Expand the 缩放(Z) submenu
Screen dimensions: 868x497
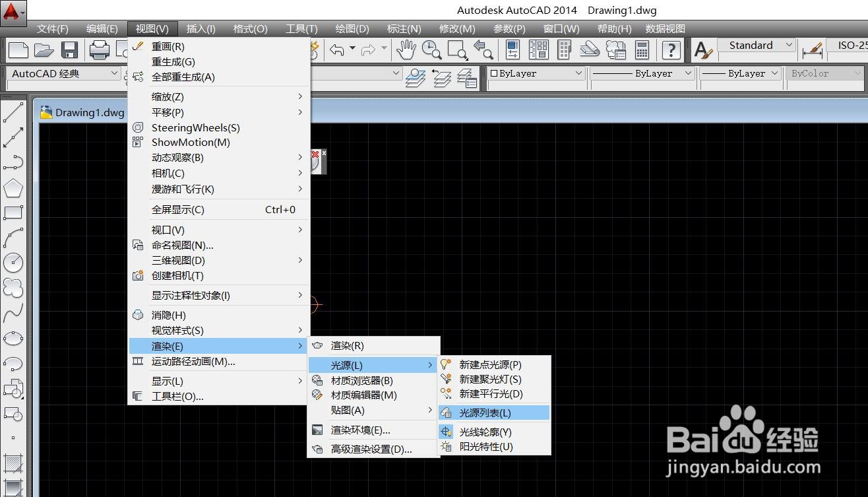pos(219,97)
